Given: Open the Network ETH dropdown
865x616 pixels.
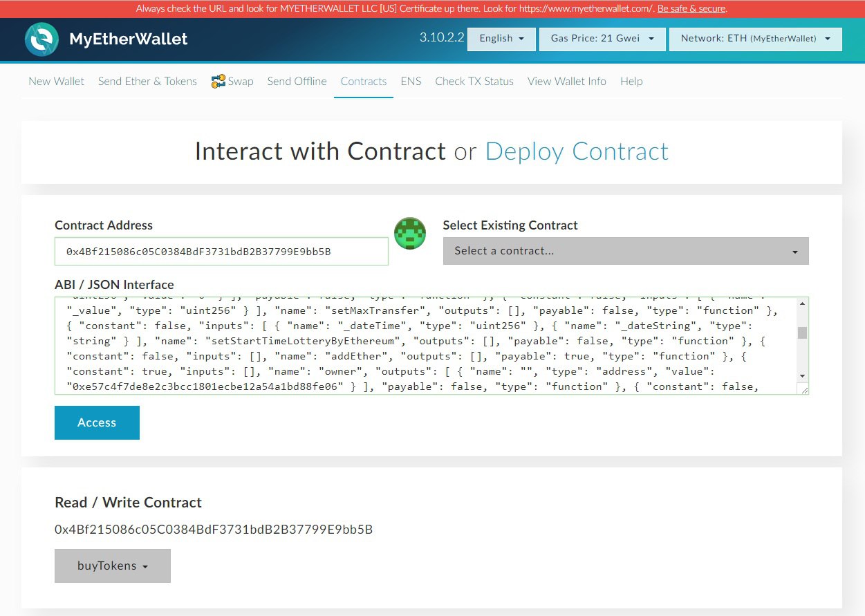Looking at the screenshot, I should [x=756, y=39].
